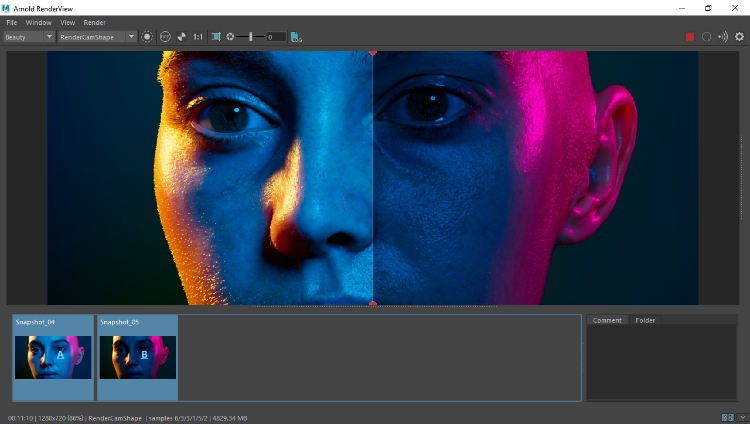The height and width of the screenshot is (424, 750).
Task: Switch to the Folder tab
Action: point(645,320)
